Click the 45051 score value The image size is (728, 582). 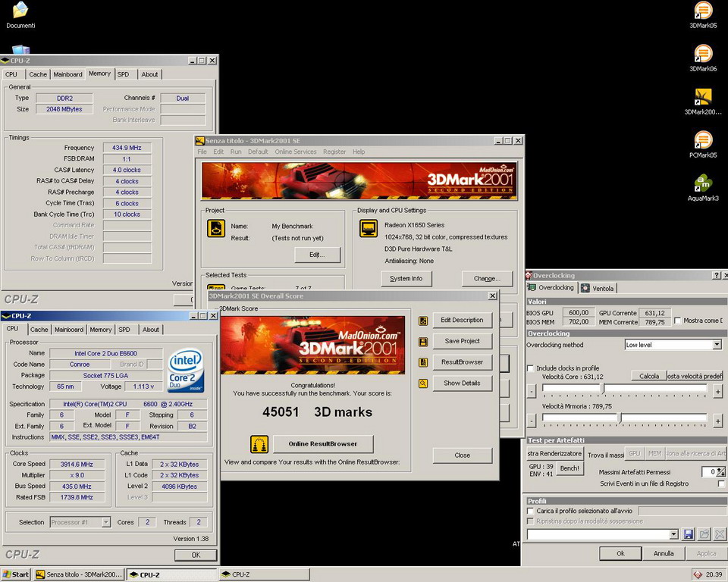click(x=281, y=411)
